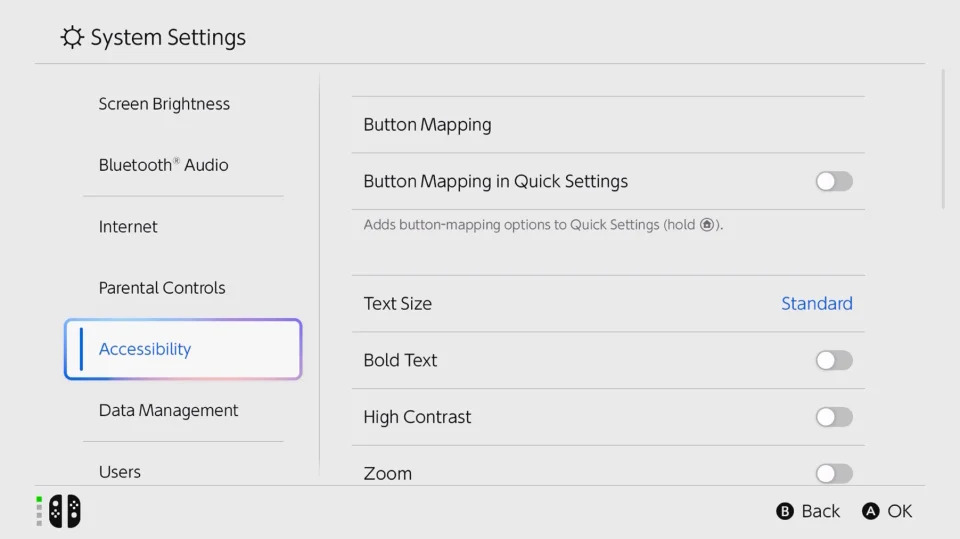The image size is (960, 539).
Task: Turn on the Bold Text switch
Action: pyautogui.click(x=834, y=360)
